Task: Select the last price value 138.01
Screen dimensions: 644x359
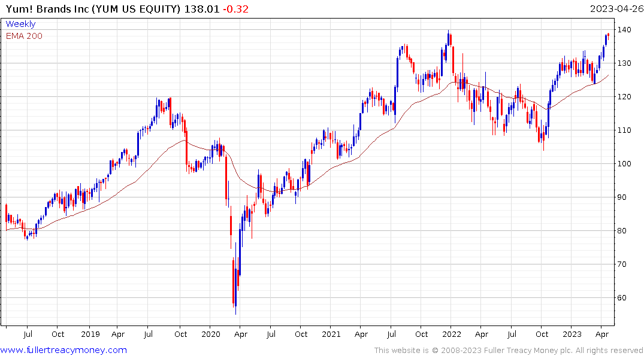Action: [x=202, y=9]
